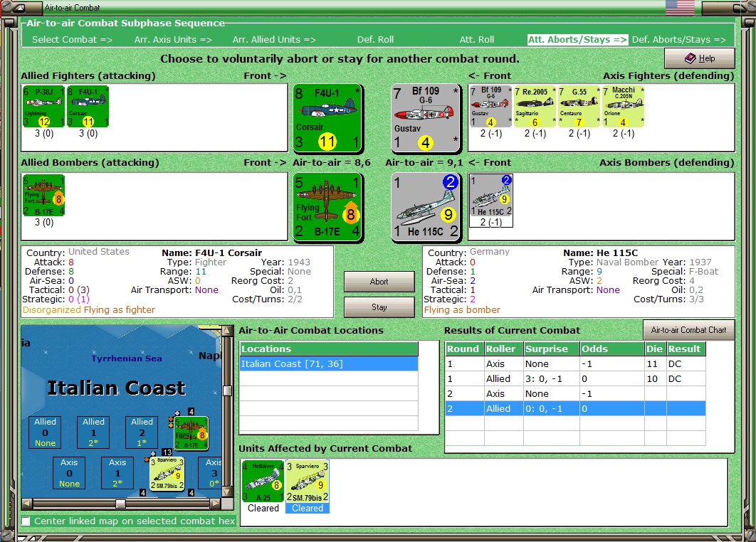756x542 pixels.
Task: Click the Roller column header
Action: pos(503,349)
